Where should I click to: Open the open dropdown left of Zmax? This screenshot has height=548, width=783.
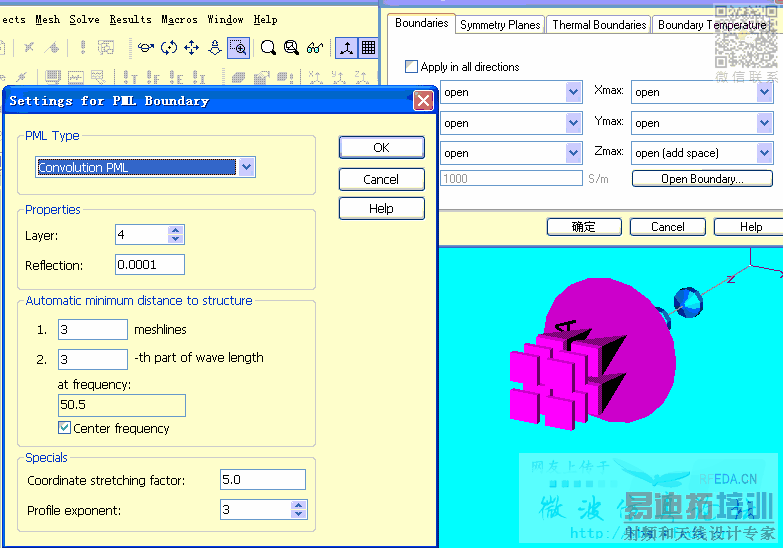[x=573, y=153]
